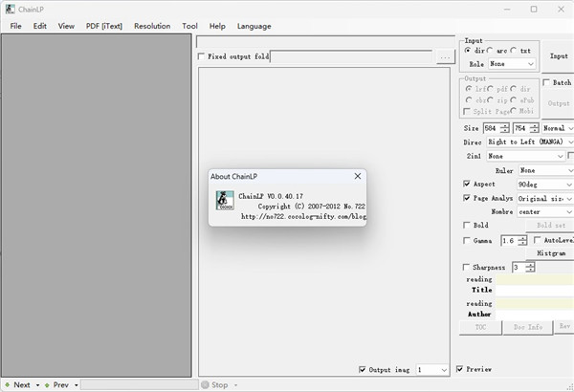Open the Original size Page Analys dropdown
The height and width of the screenshot is (392, 574).
[545, 199]
